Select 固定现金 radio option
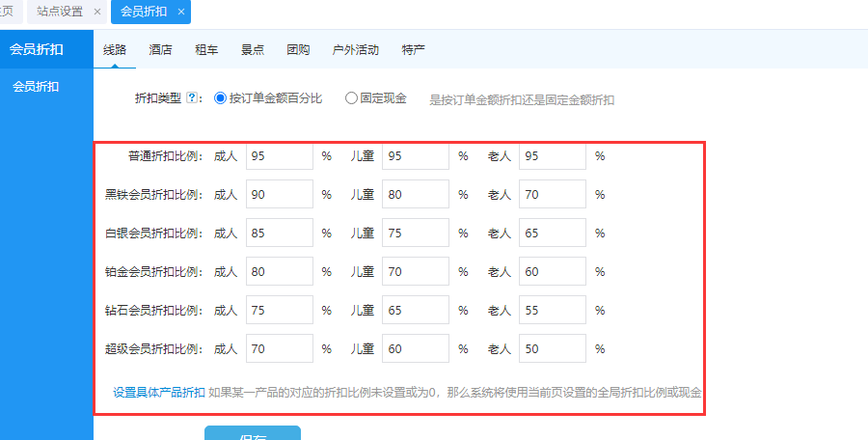The height and width of the screenshot is (440, 868). pyautogui.click(x=351, y=98)
